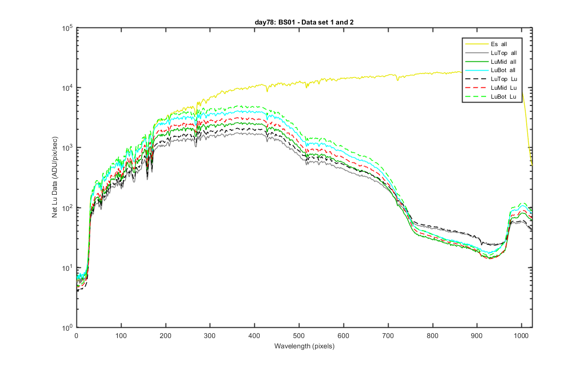Click the gray LuTop all legend line sample
Image resolution: width=588 pixels, height=368 pixels.
(x=477, y=53)
